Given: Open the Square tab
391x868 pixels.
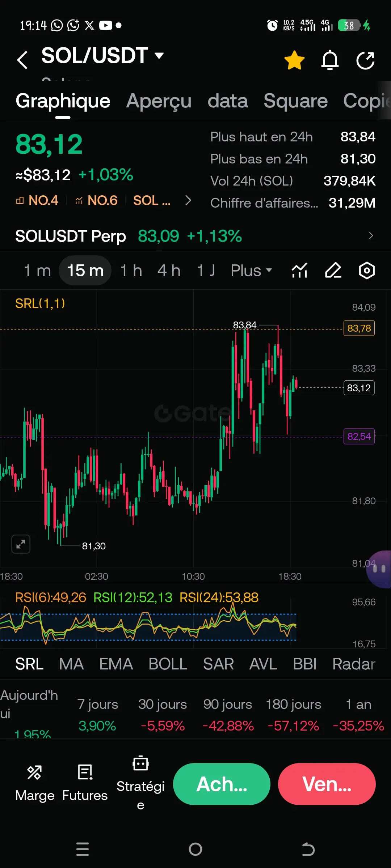Looking at the screenshot, I should coord(295,101).
